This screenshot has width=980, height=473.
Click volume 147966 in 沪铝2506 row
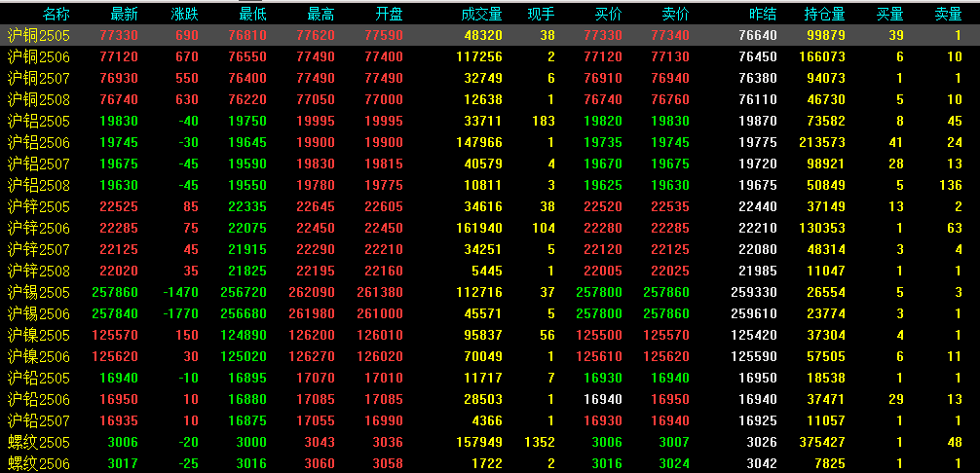coord(479,143)
